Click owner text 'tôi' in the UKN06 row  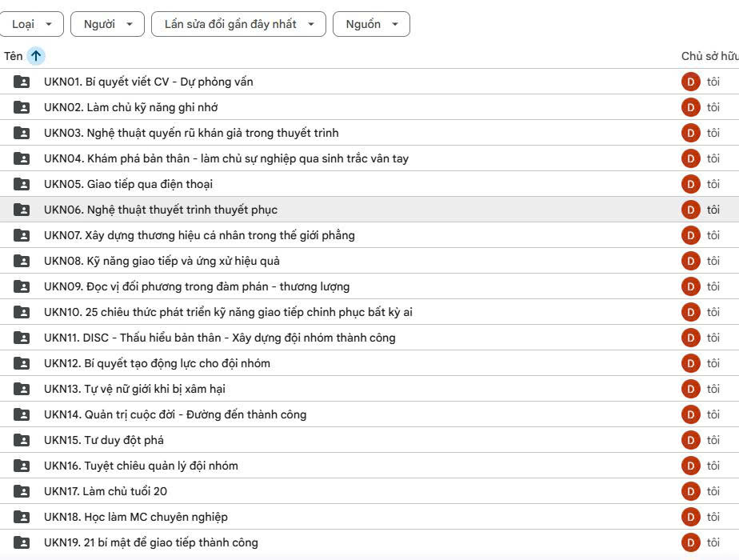click(x=713, y=210)
